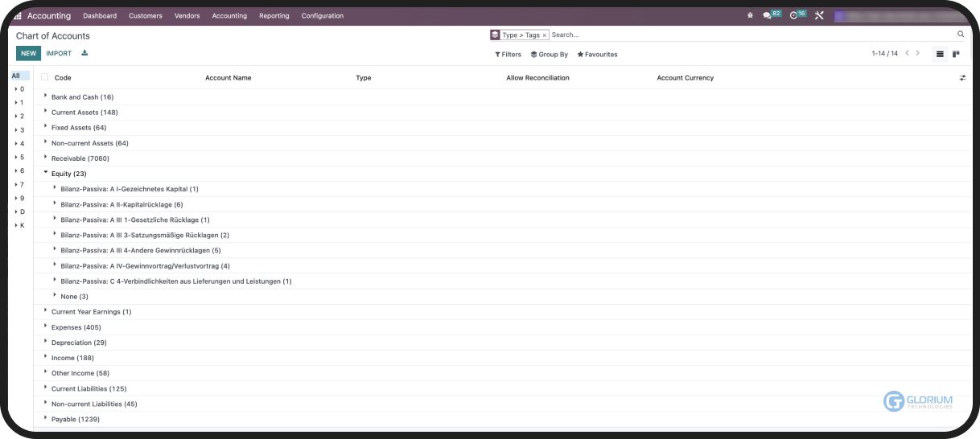The width and height of the screenshot is (980, 439).
Task: Open optional columns settings toggle
Action: [963, 78]
